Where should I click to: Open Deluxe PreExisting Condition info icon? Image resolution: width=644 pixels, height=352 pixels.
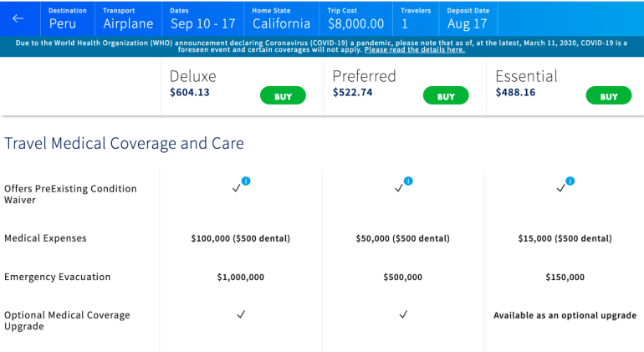[246, 181]
